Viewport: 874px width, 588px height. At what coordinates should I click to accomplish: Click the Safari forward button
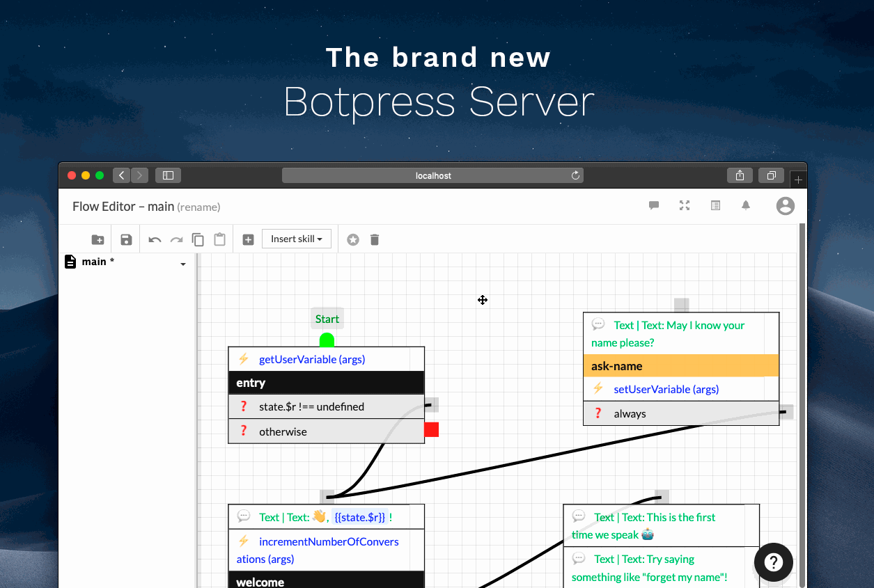140,175
